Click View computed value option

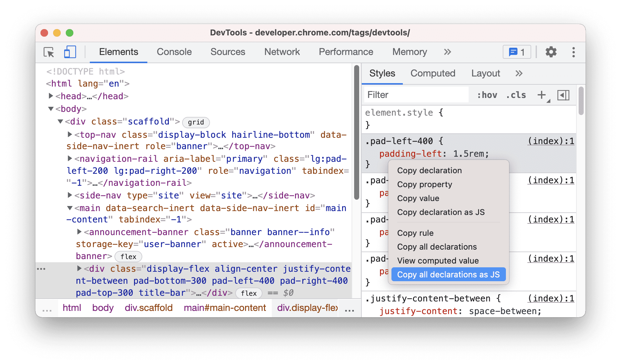(439, 260)
